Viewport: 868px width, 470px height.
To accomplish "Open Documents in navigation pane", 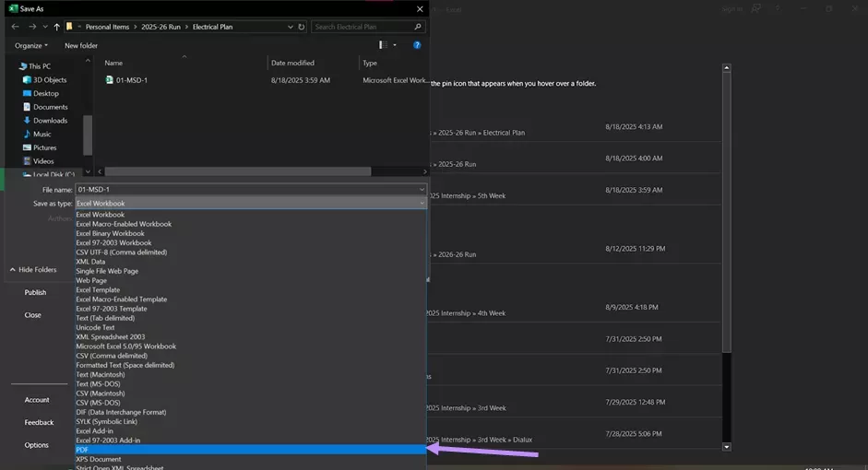I will 45,107.
